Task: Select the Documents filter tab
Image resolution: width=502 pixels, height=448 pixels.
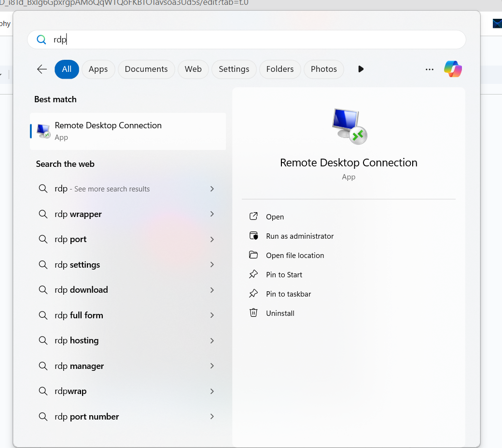Action: click(146, 69)
